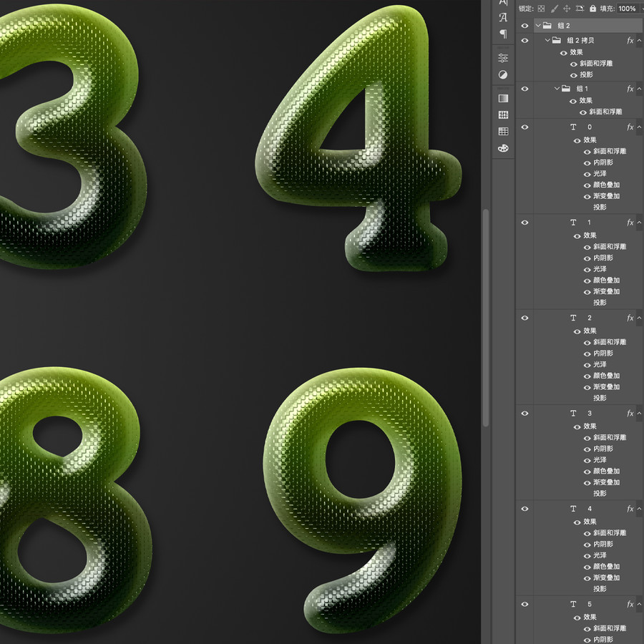Collapse the 组 2 group chevron
644x644 pixels.
tap(538, 26)
